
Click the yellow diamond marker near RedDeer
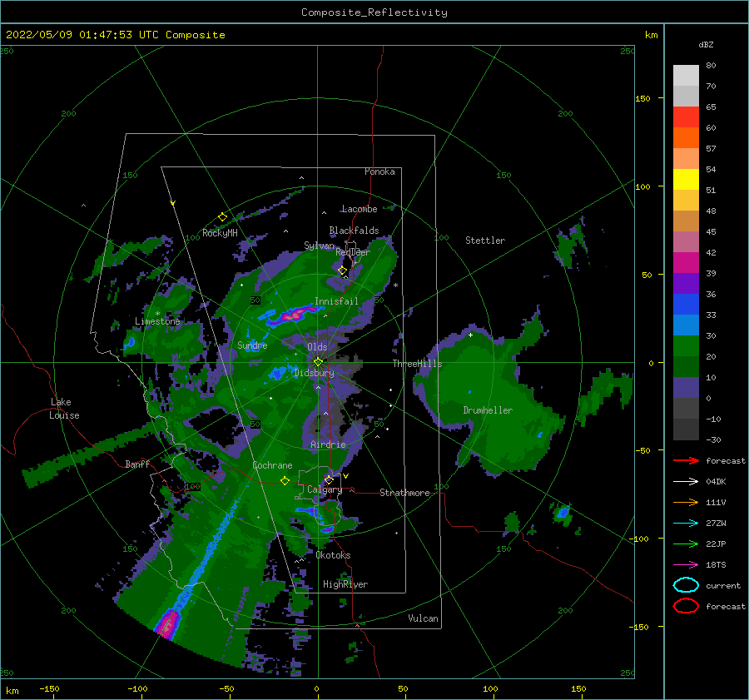[342, 271]
